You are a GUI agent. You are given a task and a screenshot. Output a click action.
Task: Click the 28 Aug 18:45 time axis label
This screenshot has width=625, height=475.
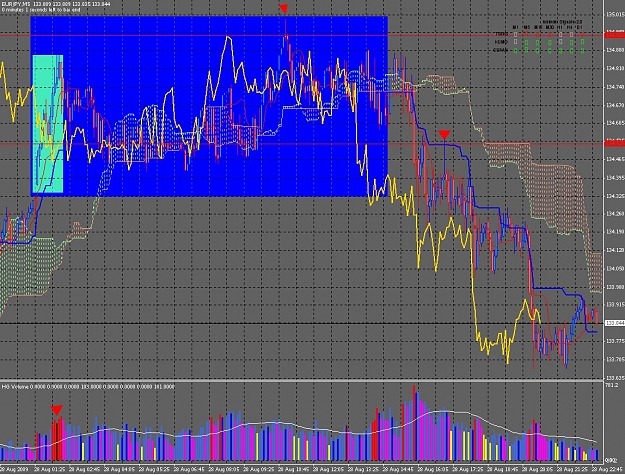[x=503, y=469]
